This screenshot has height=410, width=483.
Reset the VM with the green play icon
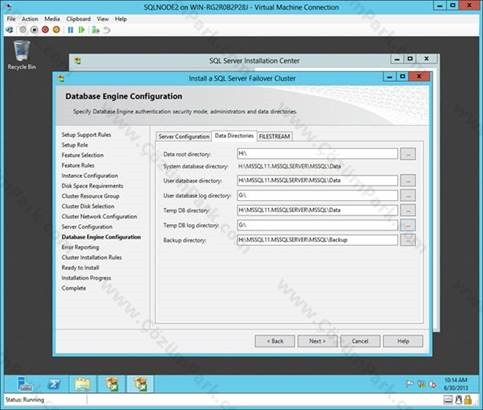click(x=81, y=30)
